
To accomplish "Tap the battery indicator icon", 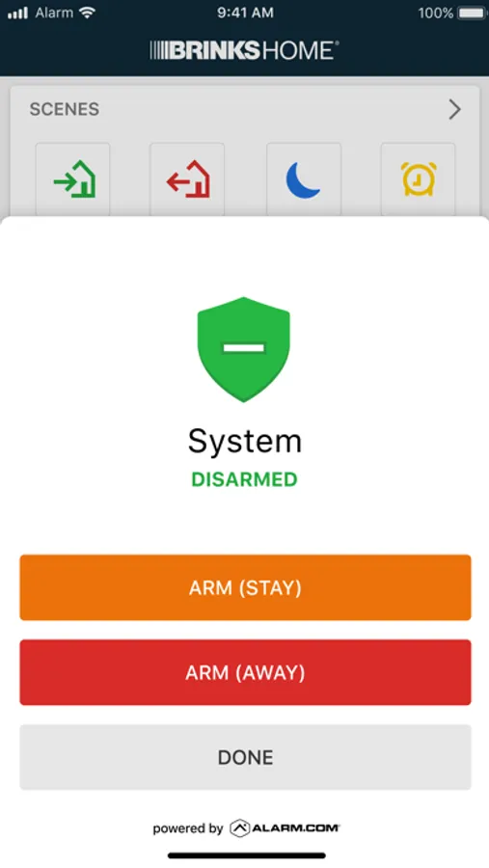I will (471, 13).
